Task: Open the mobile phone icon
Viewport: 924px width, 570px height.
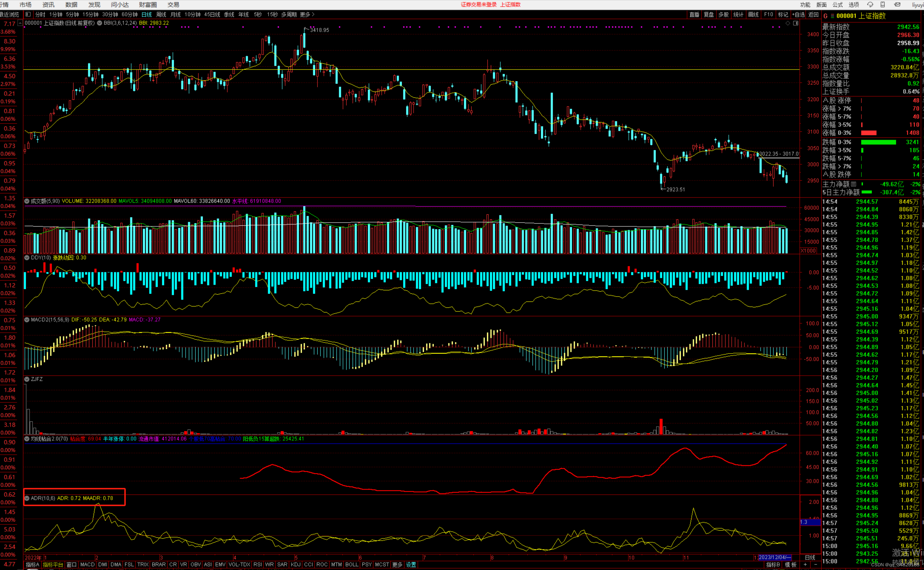Action: point(883,5)
